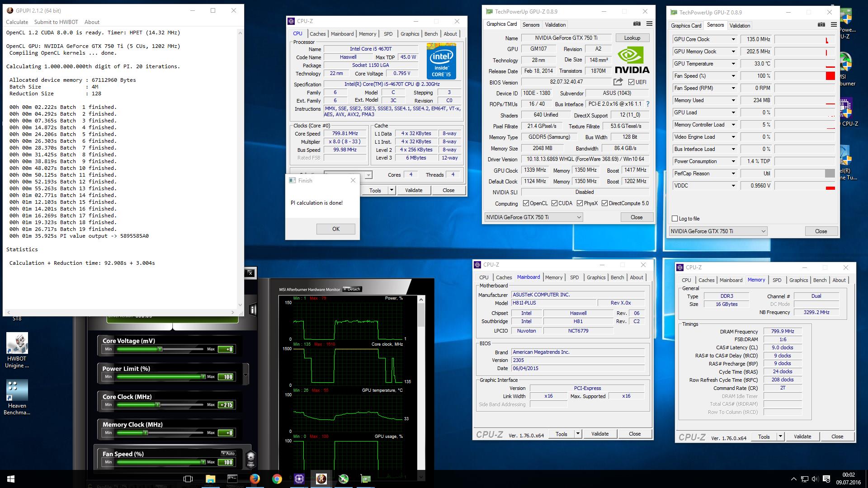Screen dimensions: 868x488
Task: Open the Calculate menu in GPUPI
Action: point(17,22)
